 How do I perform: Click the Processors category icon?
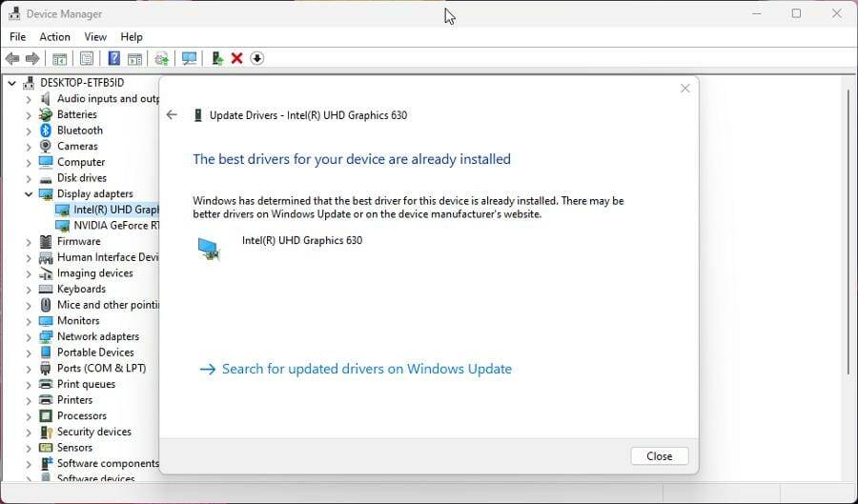46,415
